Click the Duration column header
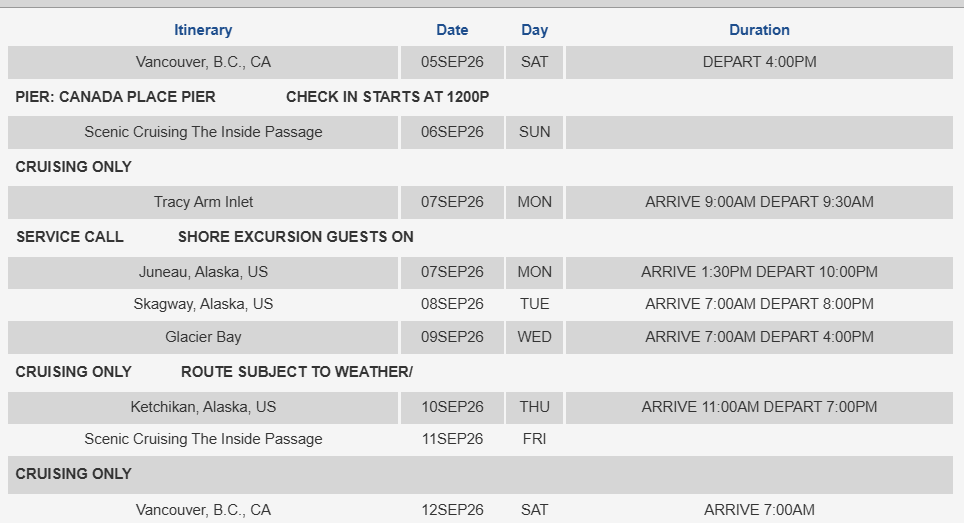Image resolution: width=964 pixels, height=523 pixels. point(759,30)
